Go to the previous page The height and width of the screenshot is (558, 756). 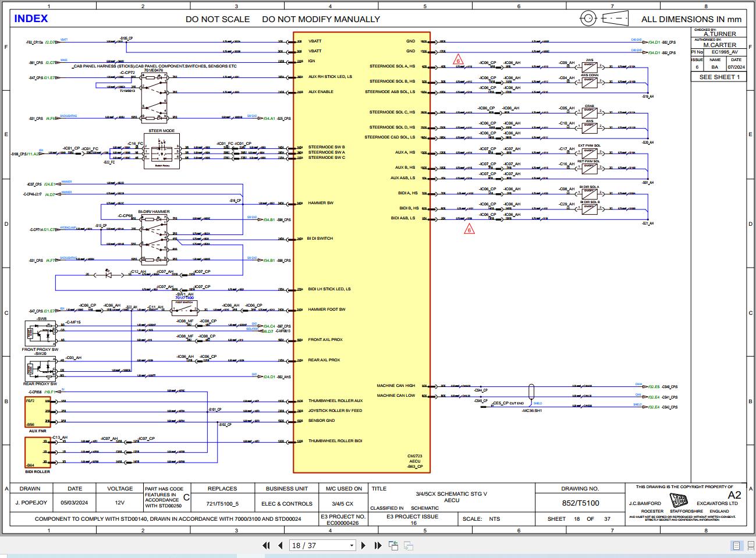tap(280, 545)
